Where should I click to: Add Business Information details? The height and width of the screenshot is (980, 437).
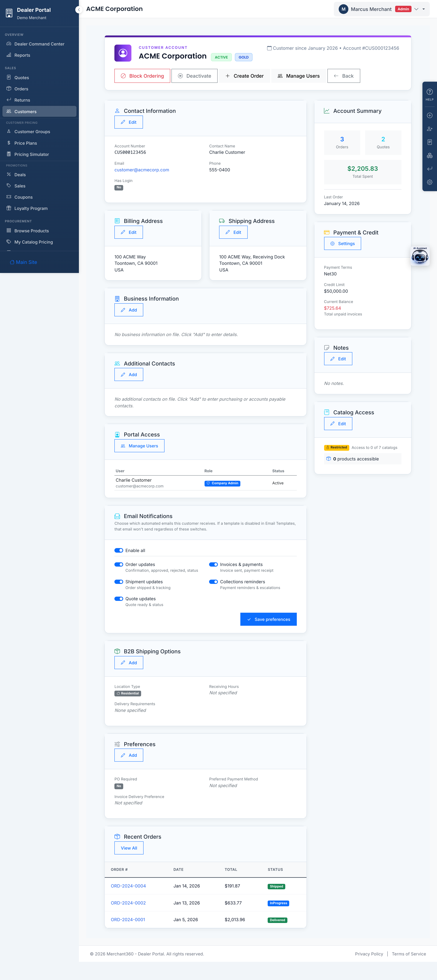coord(129,310)
